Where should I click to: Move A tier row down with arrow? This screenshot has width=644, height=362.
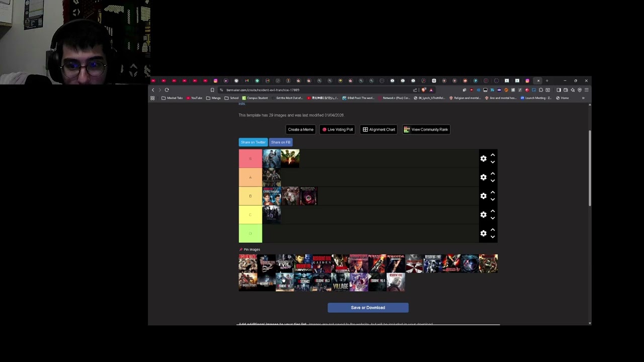(x=493, y=180)
